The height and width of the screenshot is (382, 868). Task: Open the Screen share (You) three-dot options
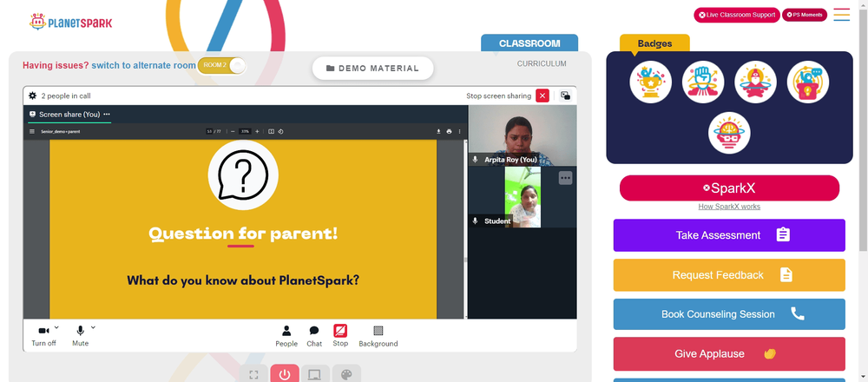(x=107, y=115)
